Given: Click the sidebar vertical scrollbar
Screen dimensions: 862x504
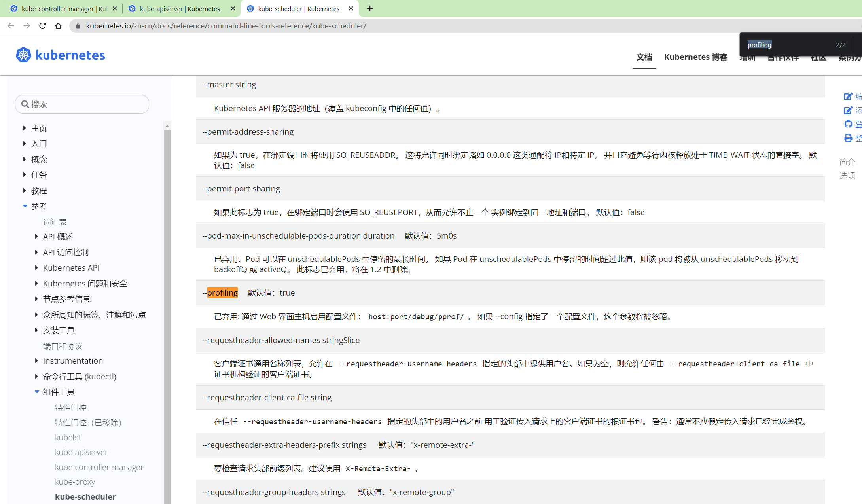Looking at the screenshot, I should (x=167, y=316).
